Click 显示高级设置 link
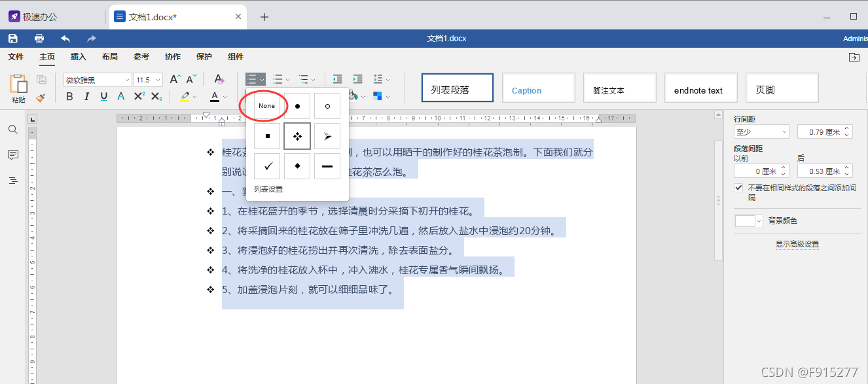 797,244
